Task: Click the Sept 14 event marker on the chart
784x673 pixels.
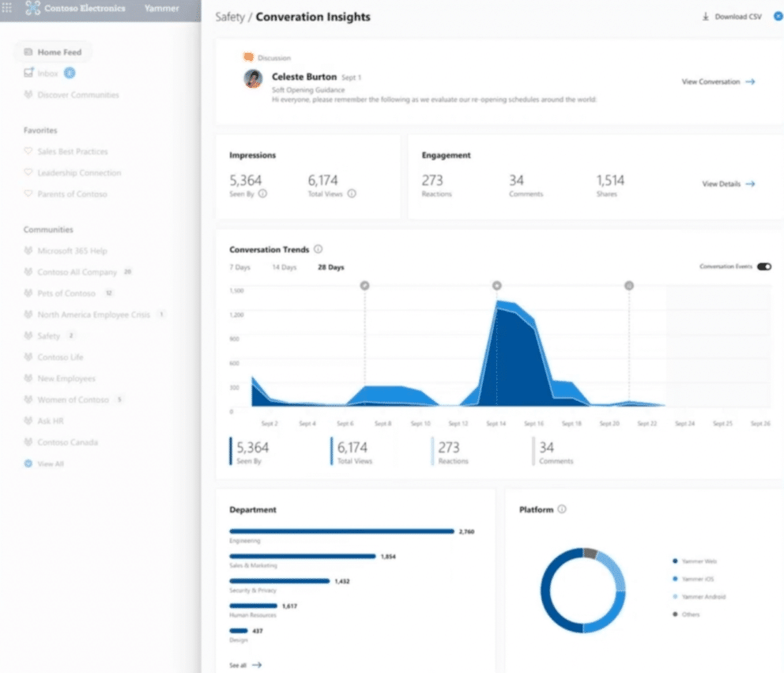Action: coord(496,285)
